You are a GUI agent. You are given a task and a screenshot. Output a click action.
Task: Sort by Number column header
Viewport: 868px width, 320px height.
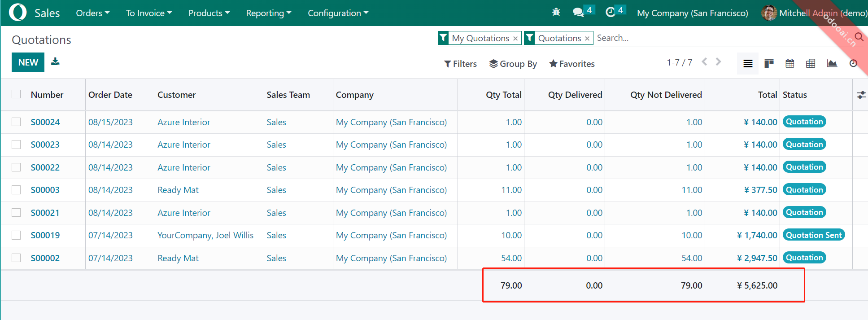pos(47,95)
